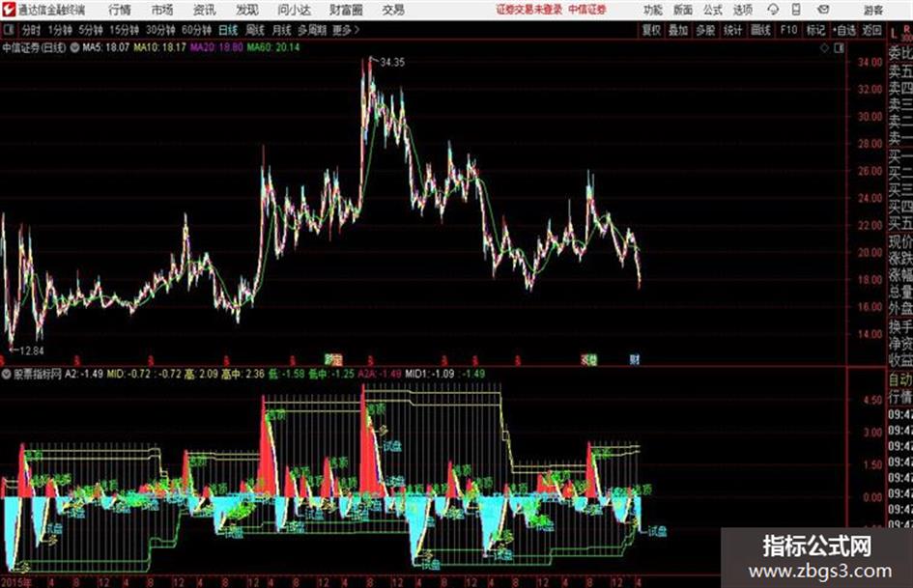Click the 自选 watchlist toolbar button

[x=844, y=30]
